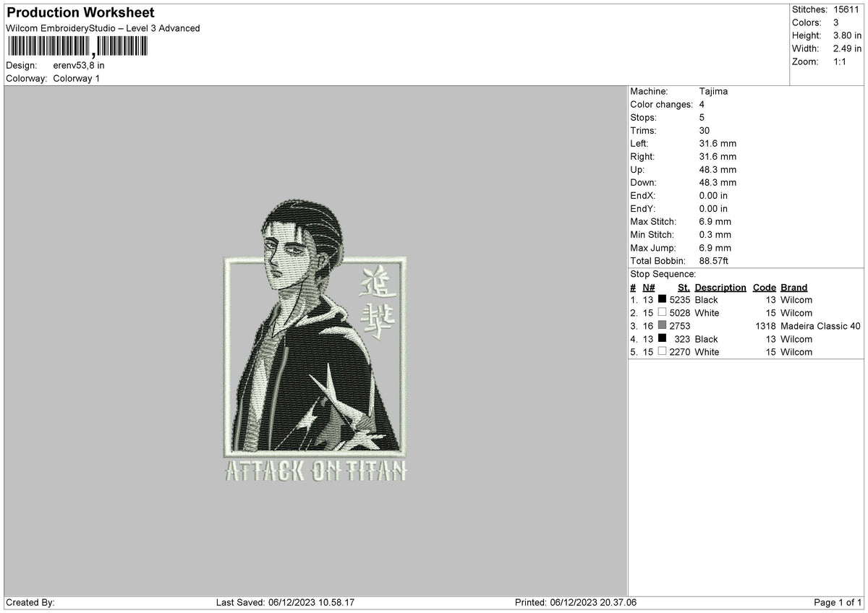Click the 'Printed: 06/12/2023 20.37.06' footer text
Image resolution: width=868 pixels, height=613 pixels.
click(576, 603)
